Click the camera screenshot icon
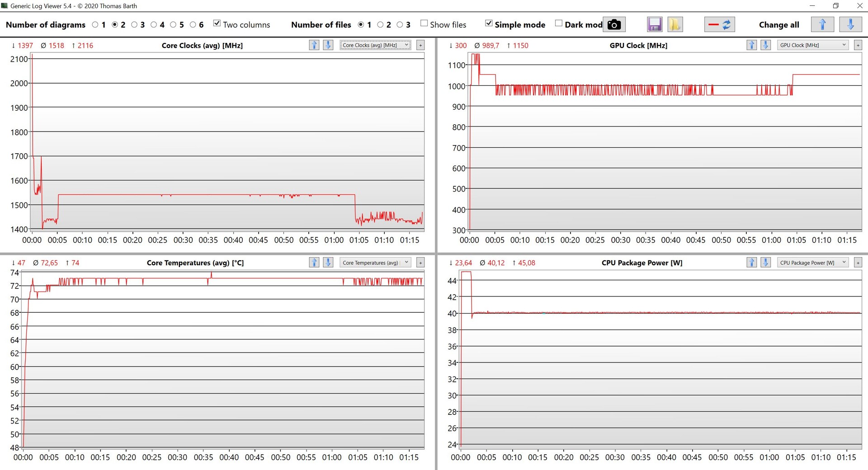Screen dimensions: 868x470 614,24
